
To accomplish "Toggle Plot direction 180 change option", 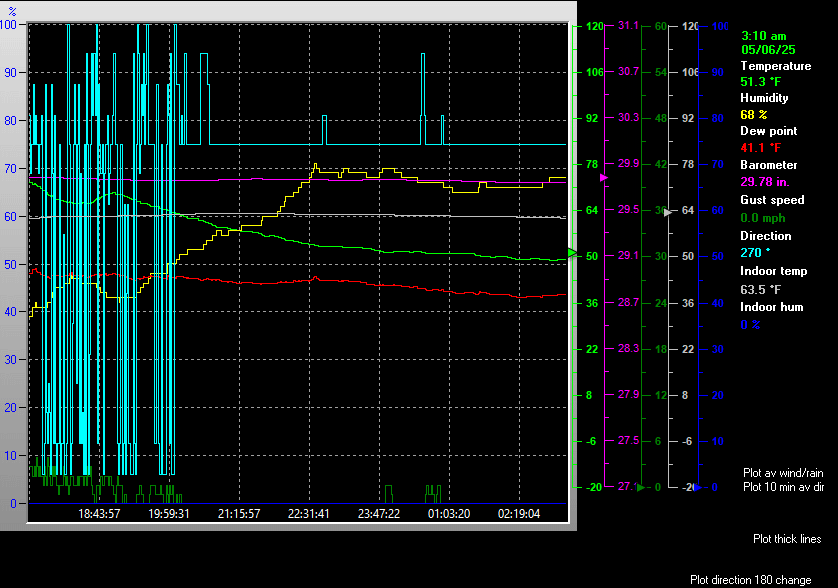I will [x=750, y=579].
